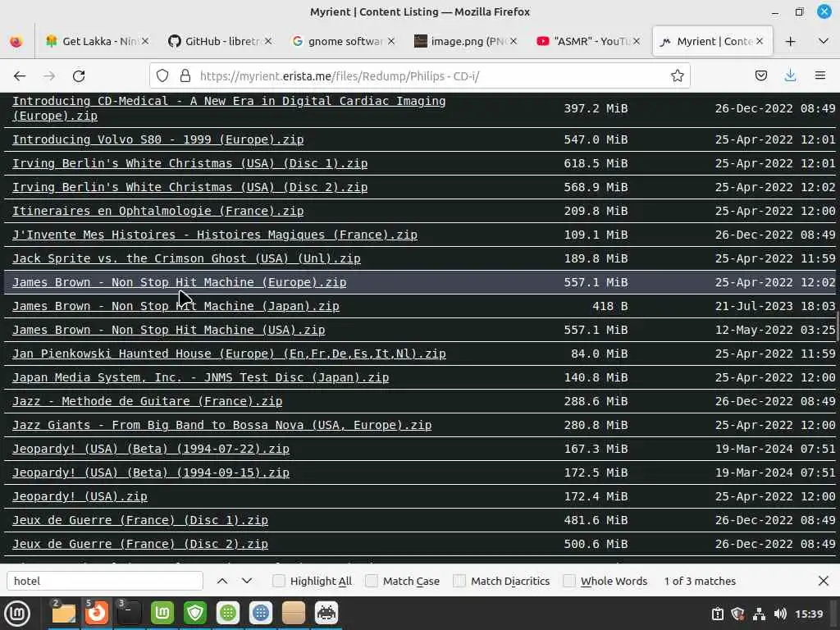This screenshot has height=630, width=840.
Task: List all tabs dropdown arrow
Action: [824, 41]
